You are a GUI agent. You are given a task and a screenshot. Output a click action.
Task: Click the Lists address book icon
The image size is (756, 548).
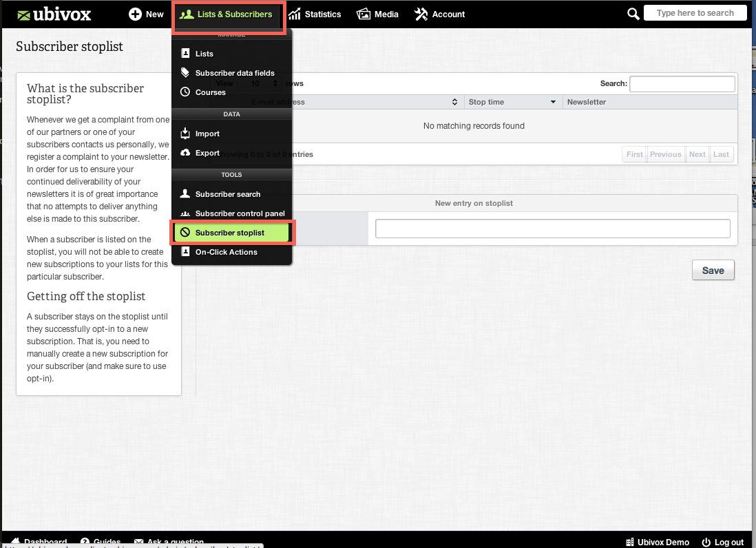pos(185,53)
